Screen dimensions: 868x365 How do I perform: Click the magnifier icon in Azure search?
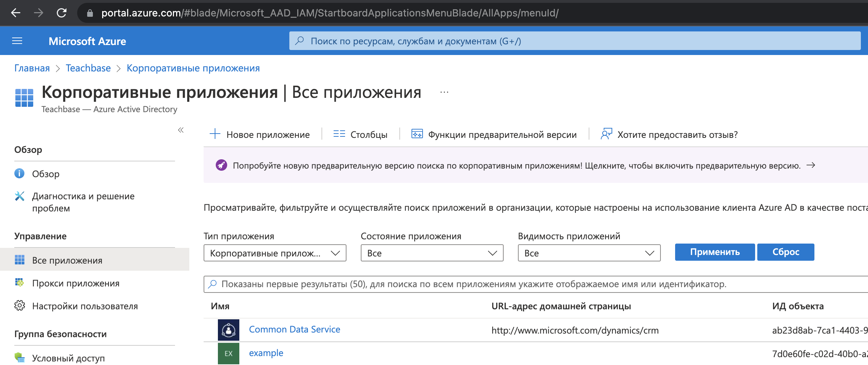300,41
